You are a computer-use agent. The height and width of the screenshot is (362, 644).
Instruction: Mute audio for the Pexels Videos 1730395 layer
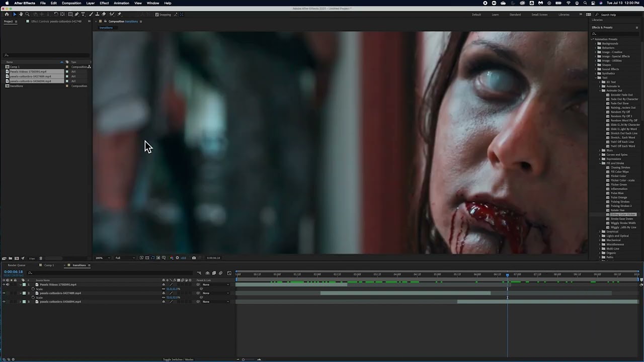click(8, 285)
